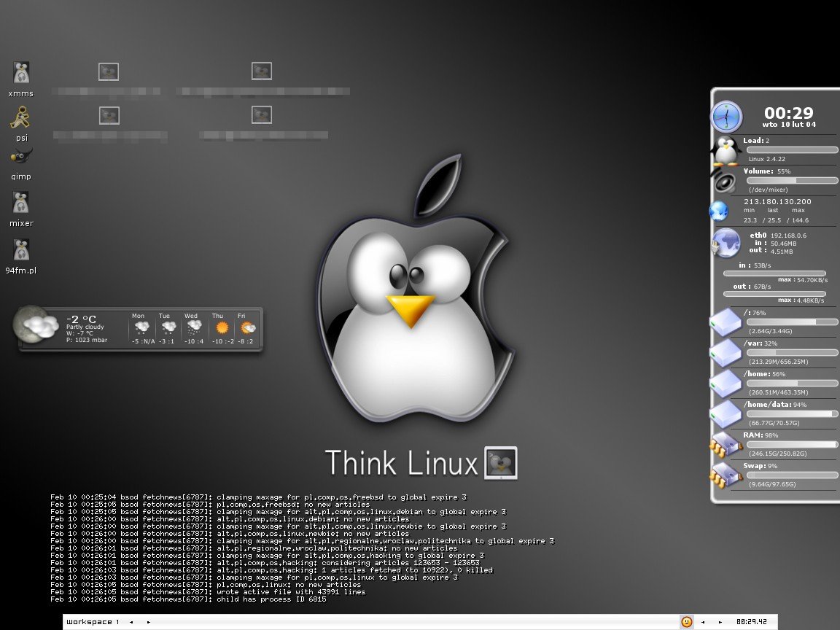The width and height of the screenshot is (840, 630).
Task: Click the -2 °C temperature reading
Action: 82,319
